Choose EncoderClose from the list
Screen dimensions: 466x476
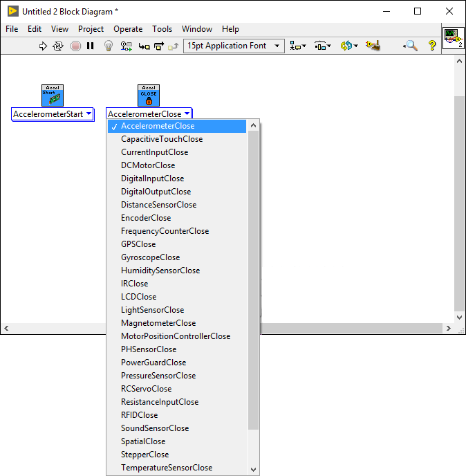coord(177,218)
